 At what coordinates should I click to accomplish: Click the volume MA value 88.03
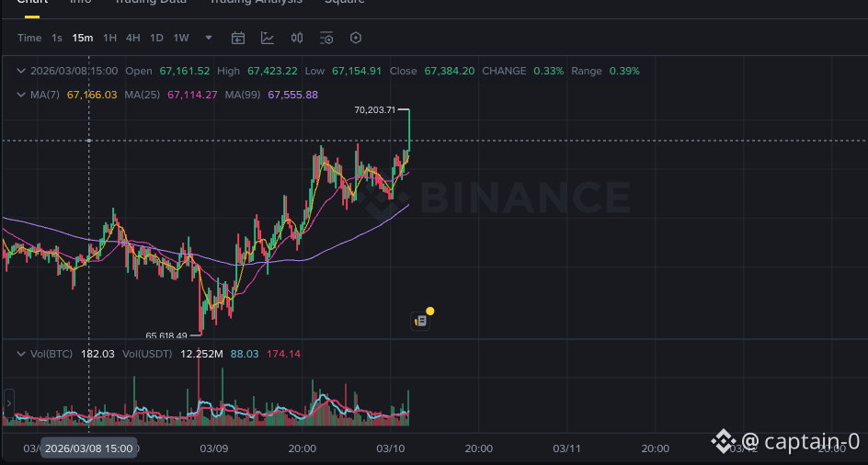coord(245,354)
